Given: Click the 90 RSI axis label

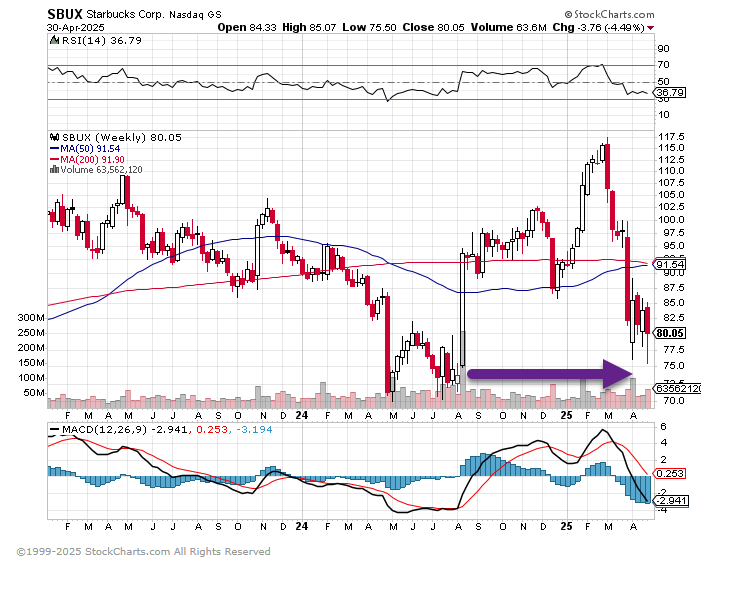Looking at the screenshot, I should [x=663, y=49].
